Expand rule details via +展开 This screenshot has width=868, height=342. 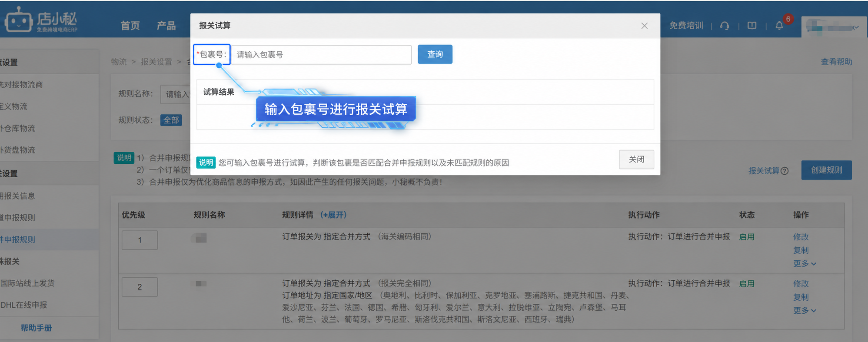coord(333,215)
